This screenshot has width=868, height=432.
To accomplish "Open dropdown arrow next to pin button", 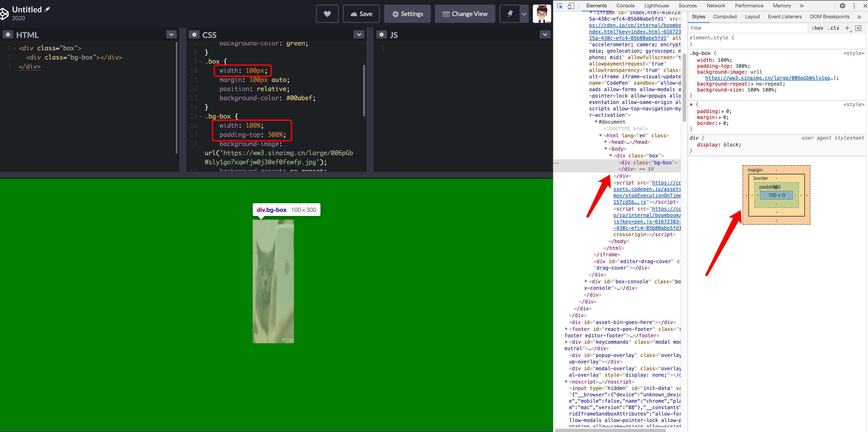I will click(x=524, y=14).
